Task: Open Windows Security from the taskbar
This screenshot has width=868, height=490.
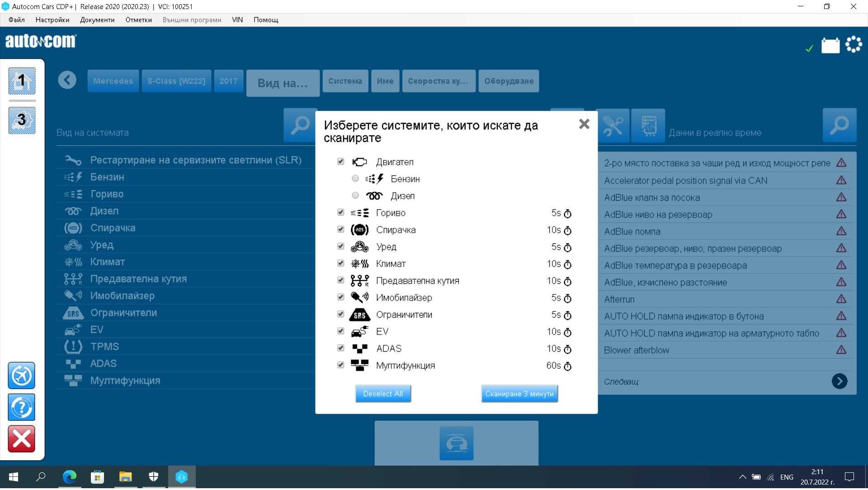Action: 153,478
